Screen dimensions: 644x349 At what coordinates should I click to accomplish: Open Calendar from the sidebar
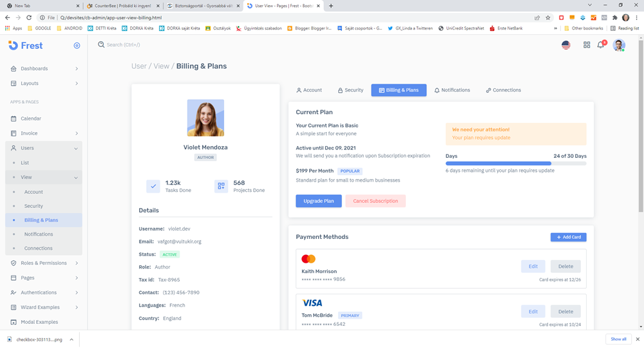coord(30,118)
